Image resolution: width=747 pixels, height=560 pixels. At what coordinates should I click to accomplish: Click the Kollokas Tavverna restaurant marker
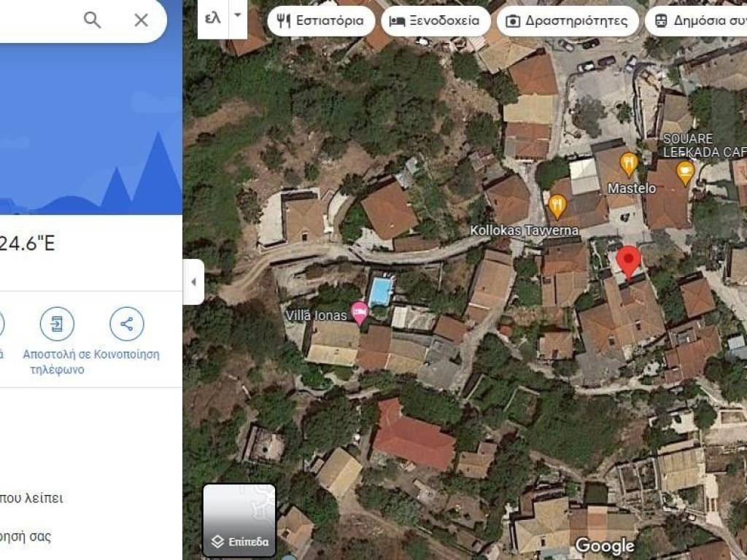[x=557, y=206]
